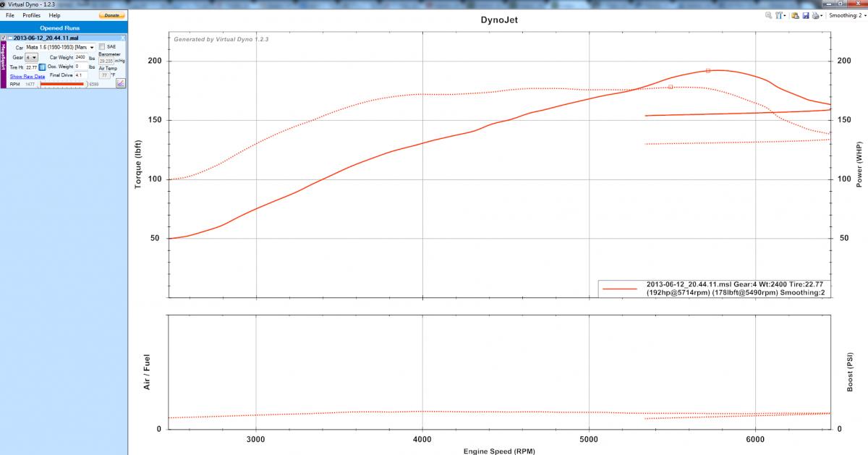Viewport: 868px width, 455px height.
Task: Enable the SAE correction checkbox
Action: 101,46
